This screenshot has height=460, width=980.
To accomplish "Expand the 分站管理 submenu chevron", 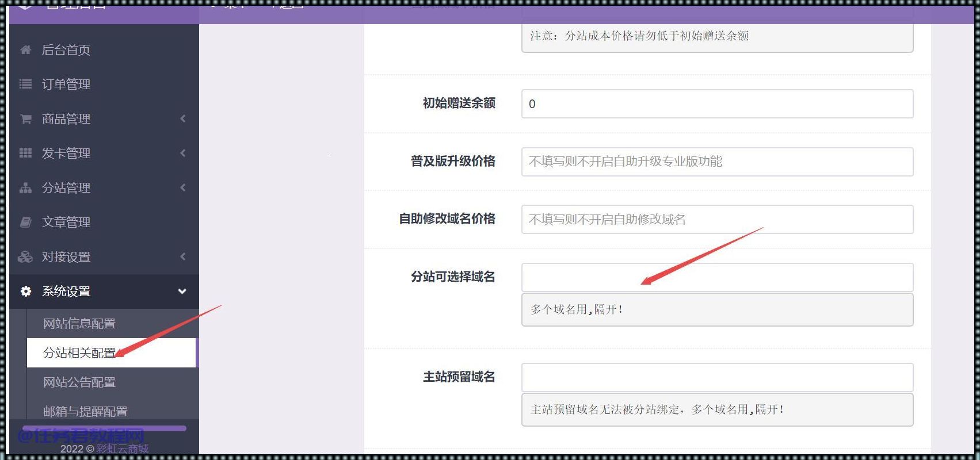I will point(183,187).
